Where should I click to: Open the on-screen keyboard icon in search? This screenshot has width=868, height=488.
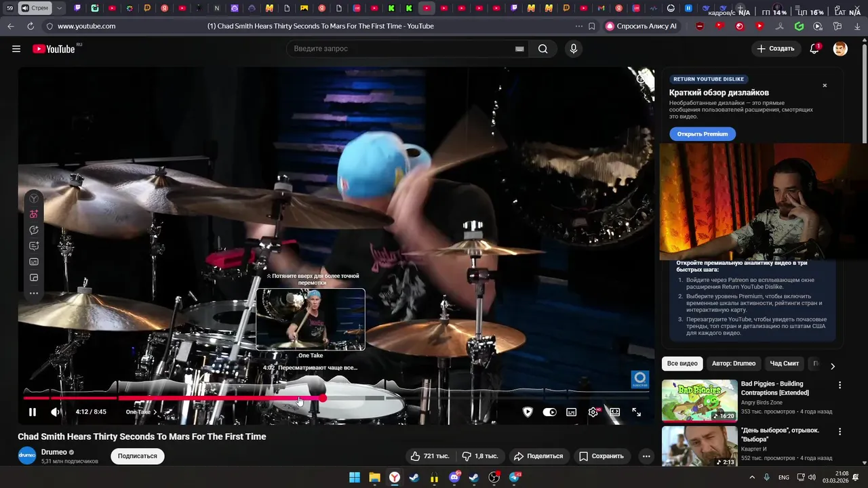coord(519,49)
